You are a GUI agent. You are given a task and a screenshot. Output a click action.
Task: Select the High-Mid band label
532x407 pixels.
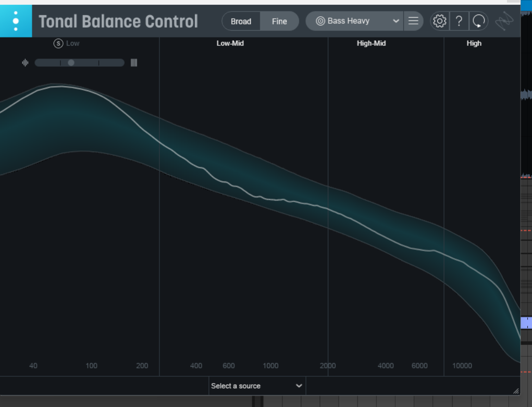pos(371,43)
